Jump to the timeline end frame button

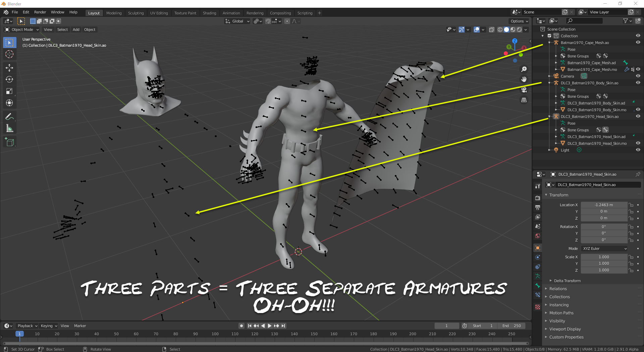pyautogui.click(x=283, y=326)
